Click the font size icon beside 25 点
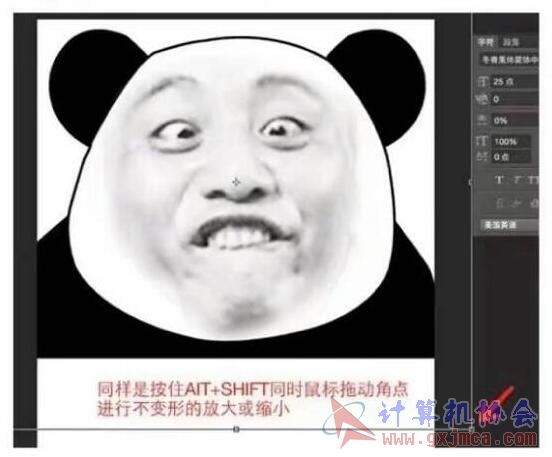 click(482, 82)
